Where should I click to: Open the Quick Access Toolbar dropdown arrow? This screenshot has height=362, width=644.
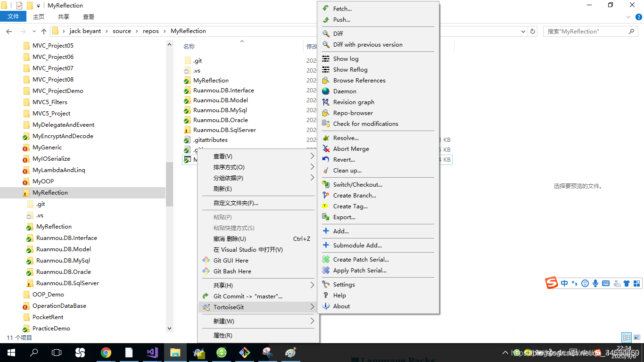39,6
